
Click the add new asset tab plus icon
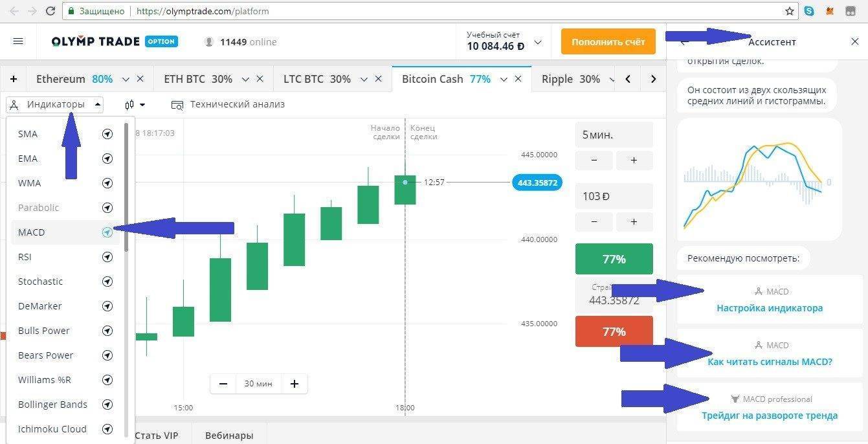click(x=14, y=79)
